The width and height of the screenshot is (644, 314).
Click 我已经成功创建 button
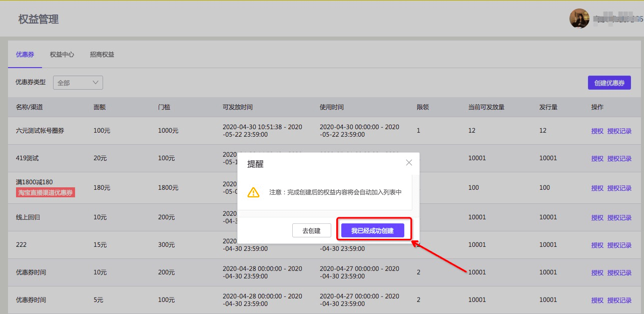[372, 230]
